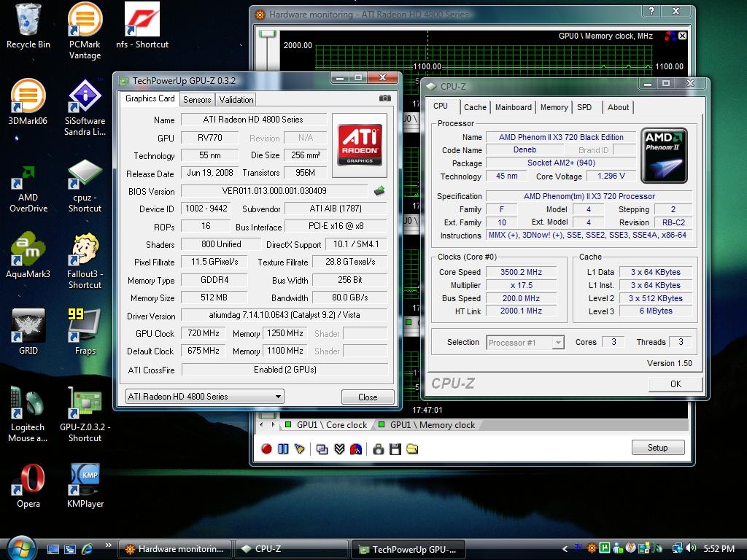
Task: Select the SiSoftware Sandra desktop icon
Action: tap(85, 108)
